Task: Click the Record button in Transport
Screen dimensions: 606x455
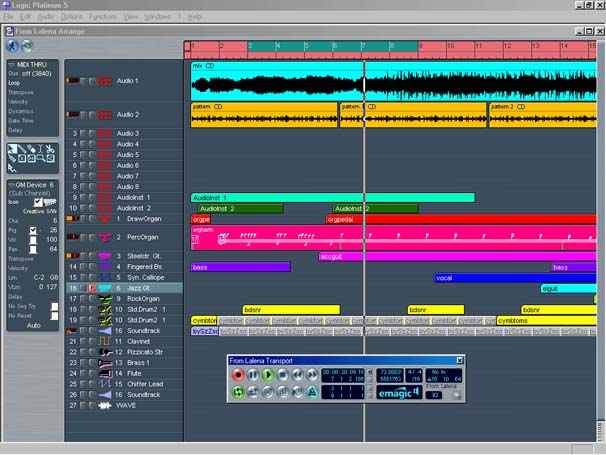Action: (238, 375)
